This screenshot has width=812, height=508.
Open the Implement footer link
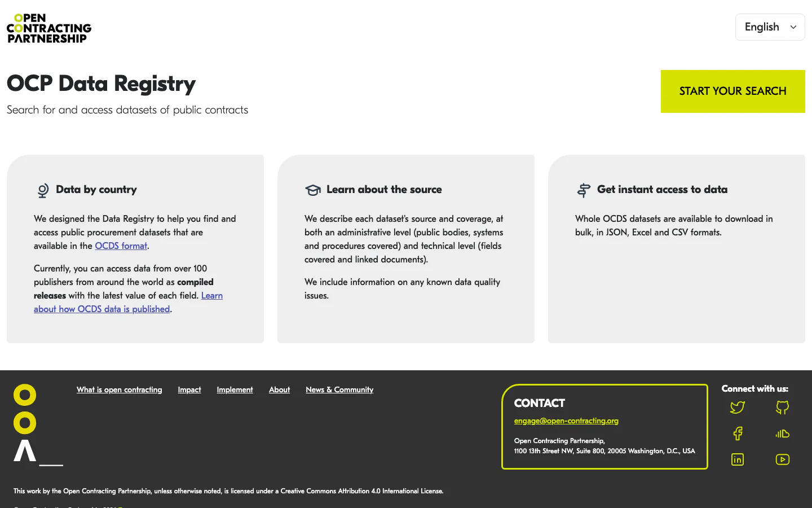235,390
